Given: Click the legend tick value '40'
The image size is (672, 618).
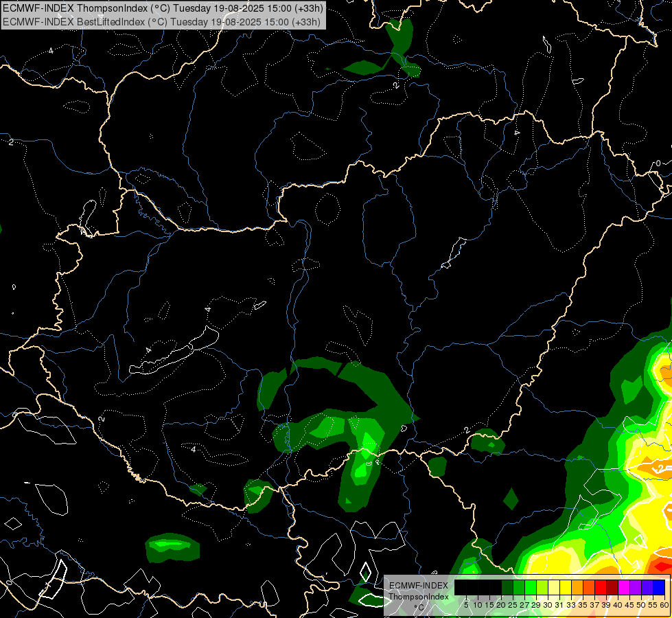Looking at the screenshot, I should click(618, 605).
